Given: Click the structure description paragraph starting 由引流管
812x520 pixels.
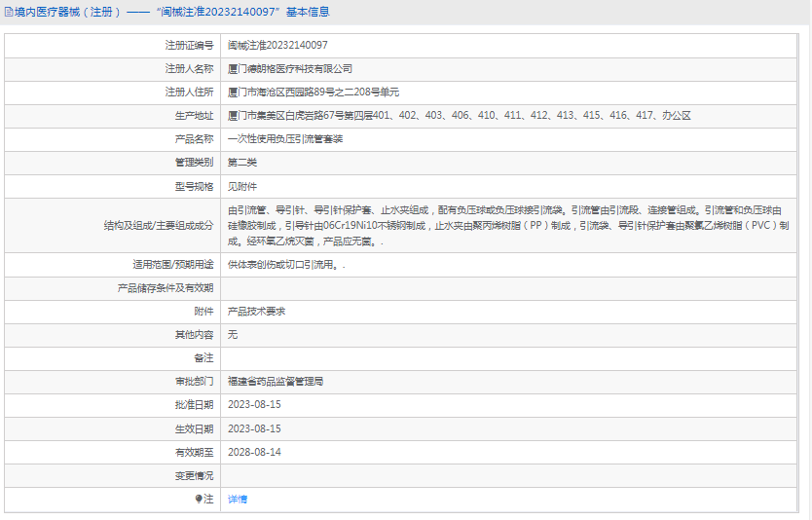Looking at the screenshot, I should tap(508, 225).
